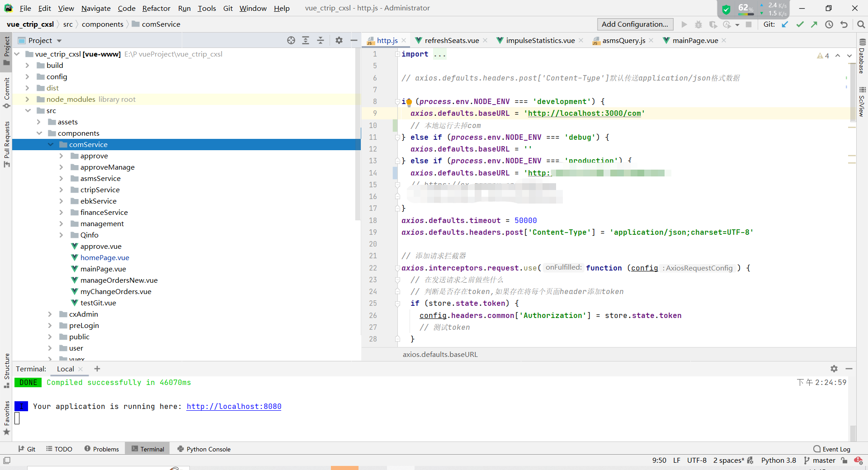Click Git Push arrow icon

[x=814, y=24]
